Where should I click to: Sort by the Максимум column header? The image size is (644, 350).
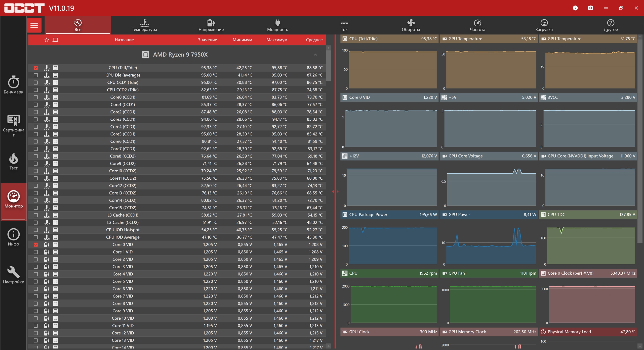277,40
